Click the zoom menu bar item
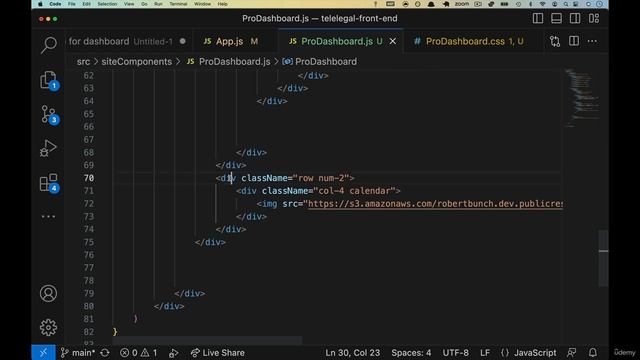640x360 pixels. (462, 4)
